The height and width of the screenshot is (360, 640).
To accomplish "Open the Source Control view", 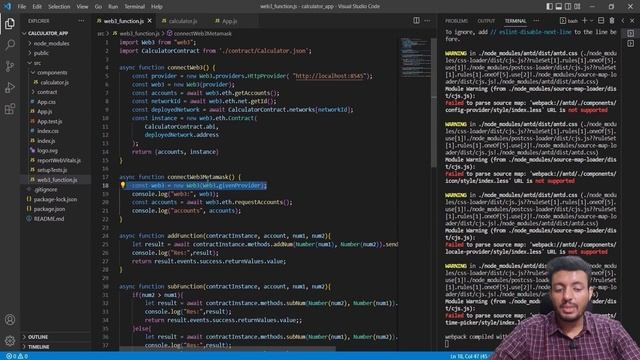I will pos(10,66).
